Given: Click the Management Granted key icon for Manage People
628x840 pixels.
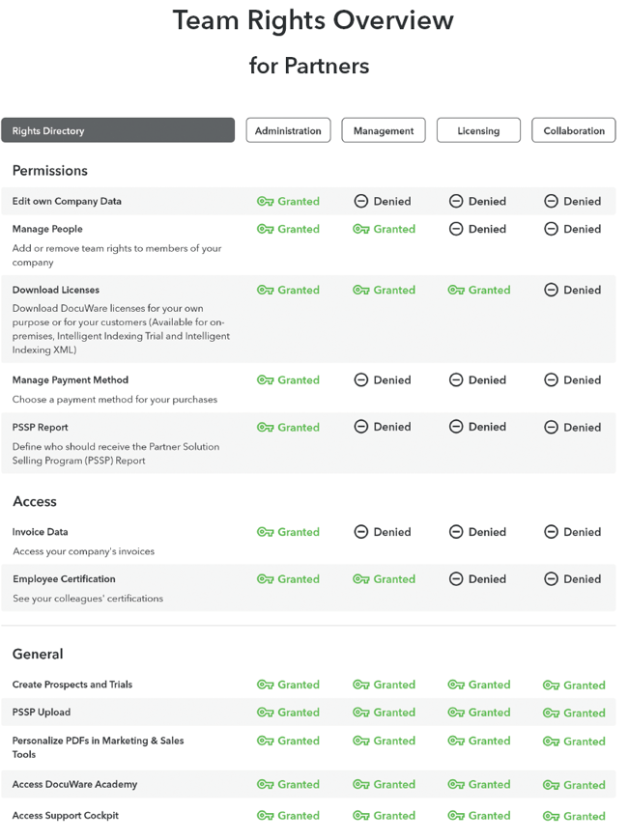Looking at the screenshot, I should point(360,229).
